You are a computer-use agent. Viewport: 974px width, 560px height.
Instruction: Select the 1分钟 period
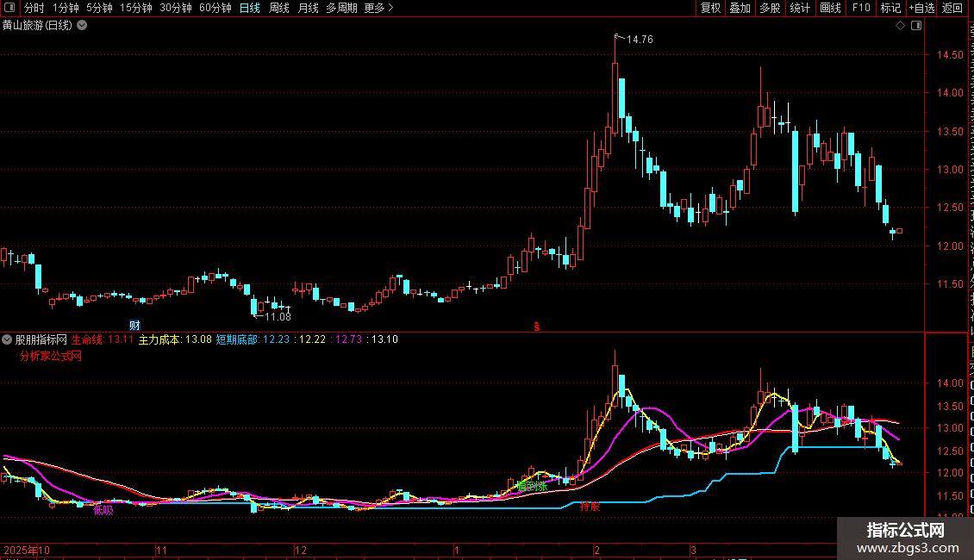tap(66, 8)
